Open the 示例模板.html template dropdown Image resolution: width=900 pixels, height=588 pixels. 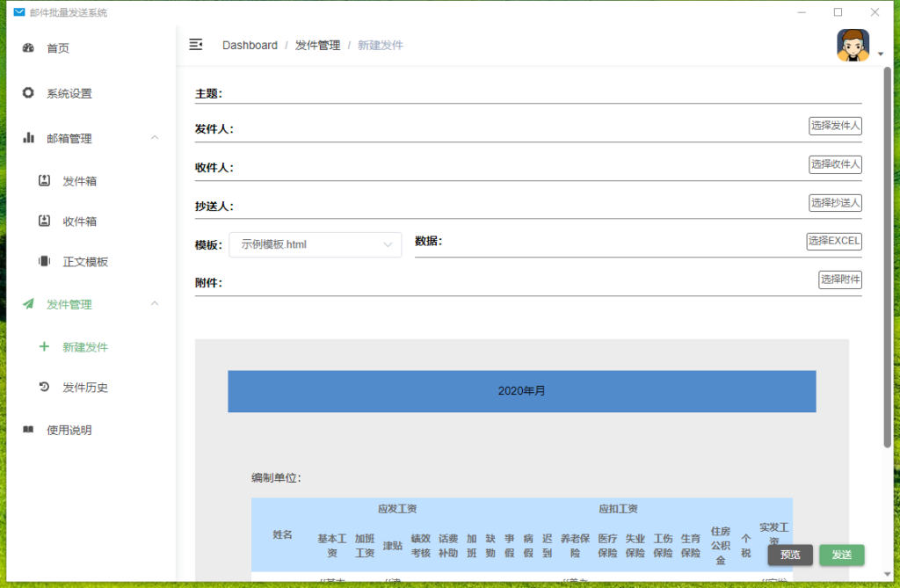315,244
